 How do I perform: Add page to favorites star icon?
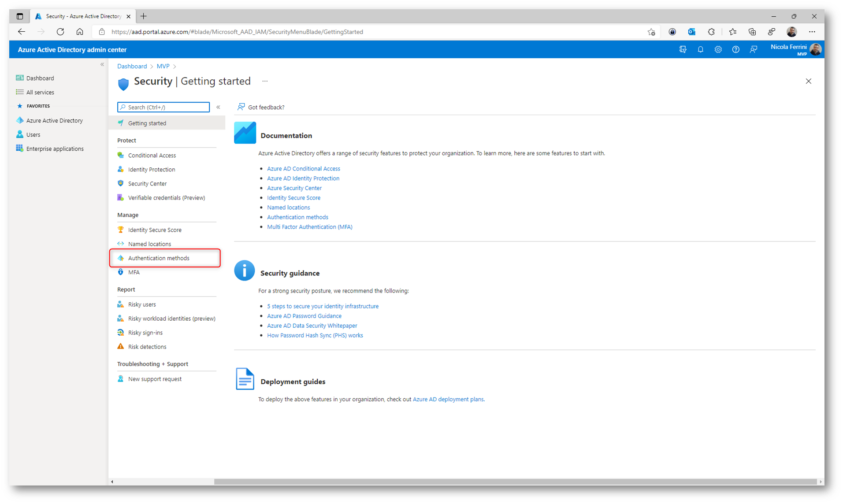tap(651, 32)
